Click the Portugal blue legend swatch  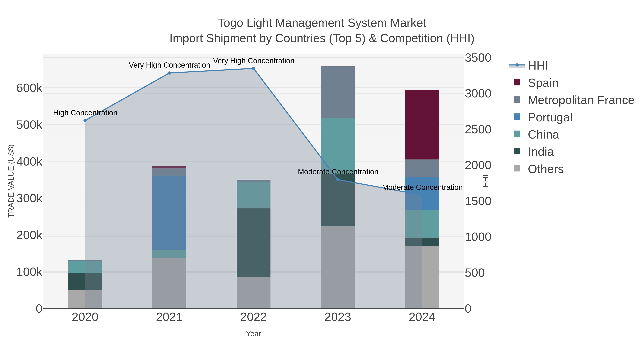(x=517, y=117)
